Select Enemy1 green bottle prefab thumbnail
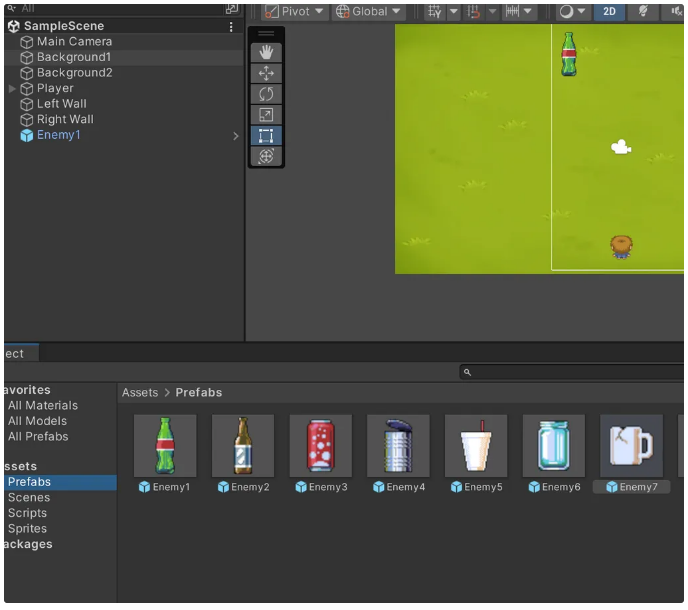This screenshot has width=688, height=610. coord(165,446)
